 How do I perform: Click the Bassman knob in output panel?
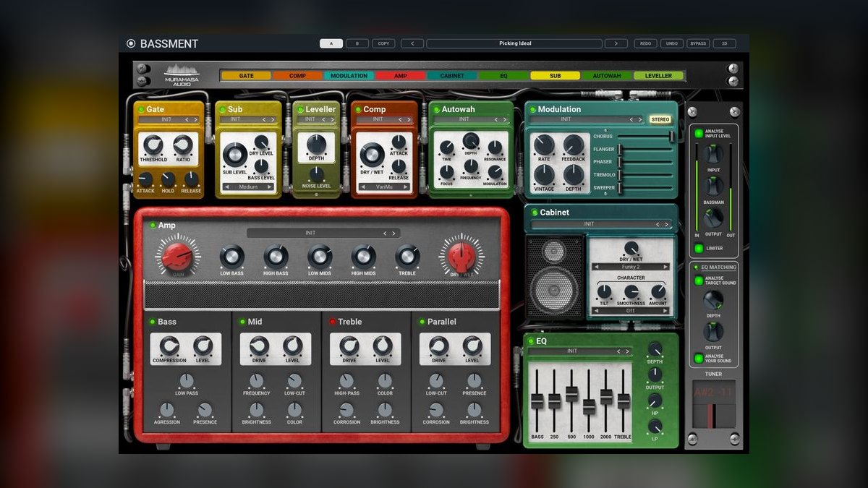point(713,186)
